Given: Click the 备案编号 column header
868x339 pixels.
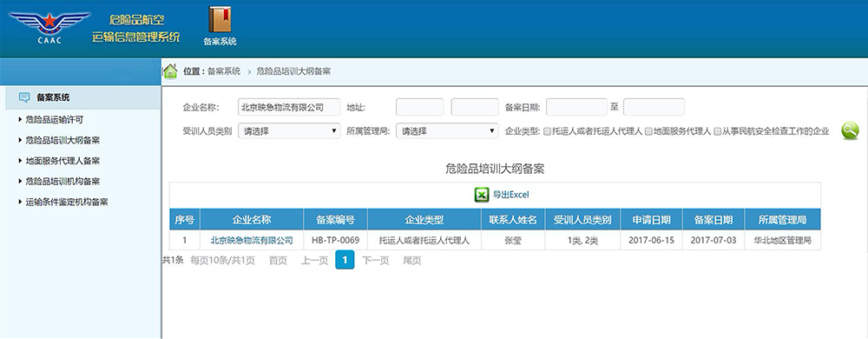Looking at the screenshot, I should coord(335,219).
